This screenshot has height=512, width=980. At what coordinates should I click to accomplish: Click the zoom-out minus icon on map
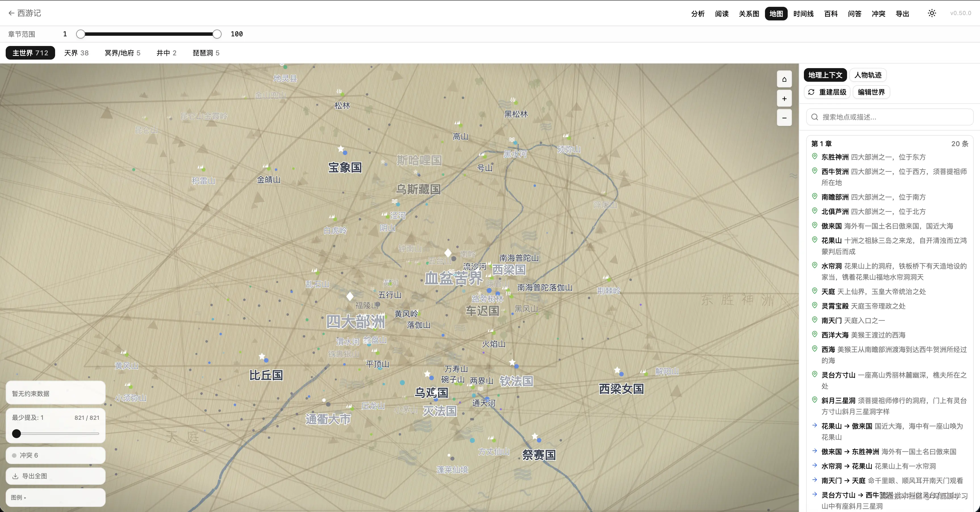(784, 118)
